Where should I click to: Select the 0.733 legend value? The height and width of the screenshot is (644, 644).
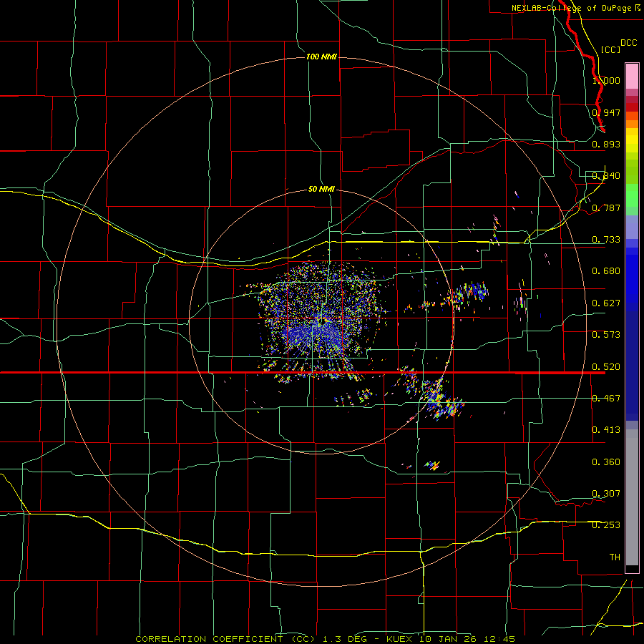coord(606,240)
